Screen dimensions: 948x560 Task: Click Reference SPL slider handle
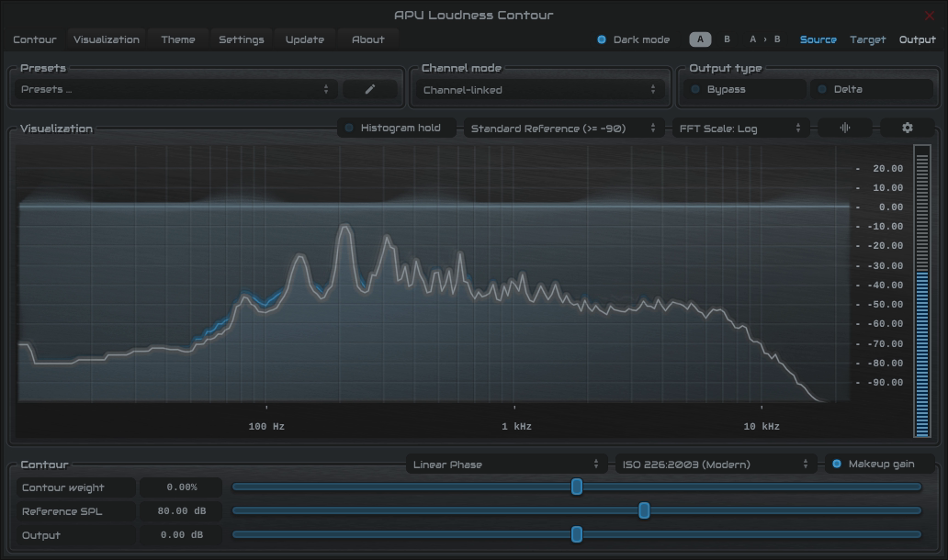point(644,510)
